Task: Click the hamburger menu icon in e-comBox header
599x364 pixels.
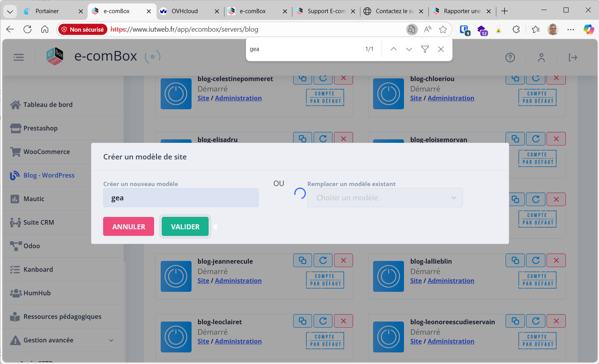Action: (x=19, y=58)
